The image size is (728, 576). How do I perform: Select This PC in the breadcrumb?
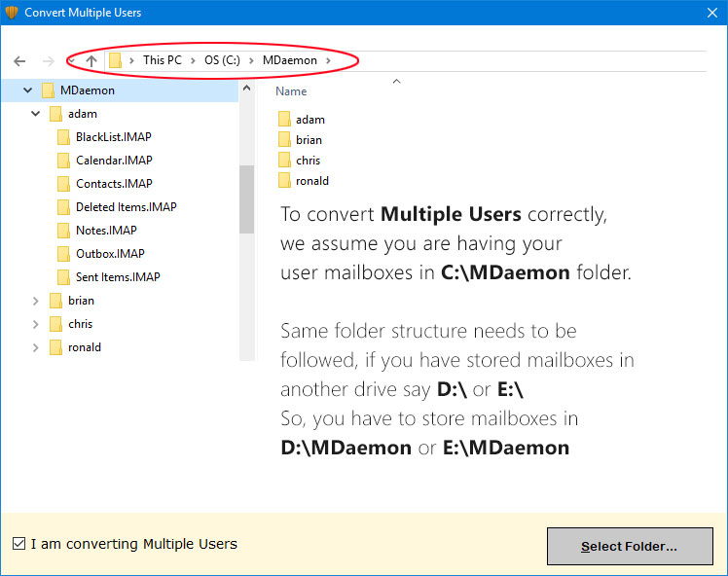coord(162,60)
